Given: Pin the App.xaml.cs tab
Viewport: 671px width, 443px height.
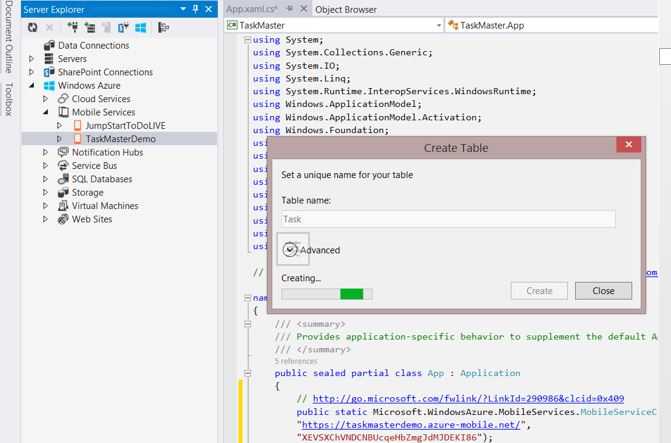Looking at the screenshot, I should coord(290,9).
